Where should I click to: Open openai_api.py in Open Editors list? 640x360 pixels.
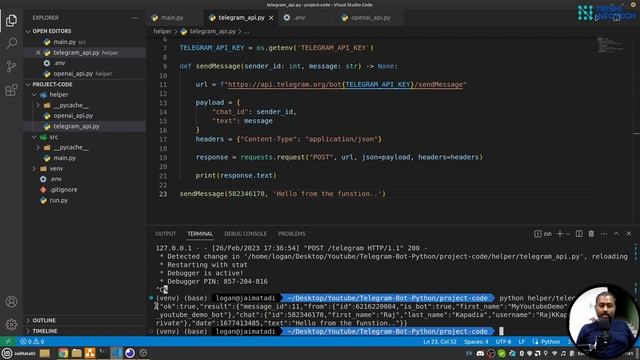[73, 73]
